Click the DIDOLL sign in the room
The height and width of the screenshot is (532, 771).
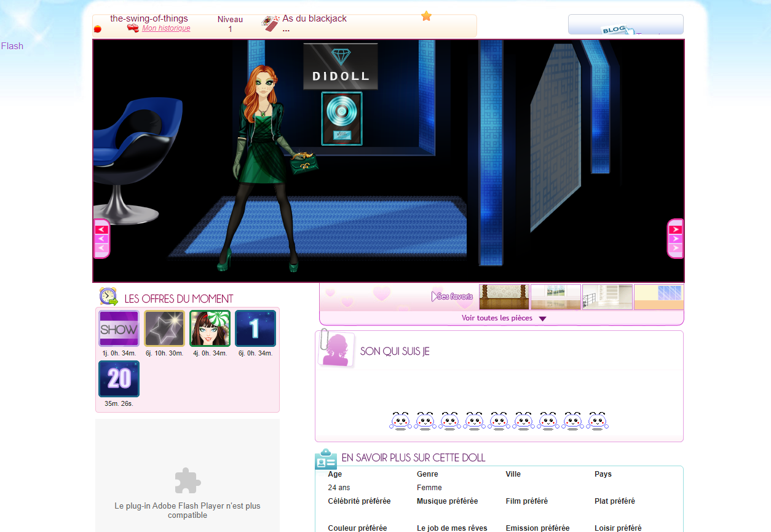pyautogui.click(x=341, y=67)
